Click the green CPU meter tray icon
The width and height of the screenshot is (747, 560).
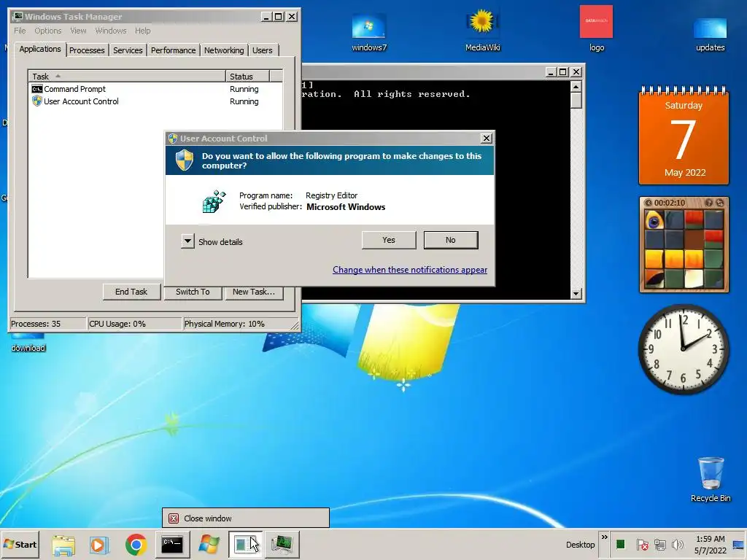(620, 544)
